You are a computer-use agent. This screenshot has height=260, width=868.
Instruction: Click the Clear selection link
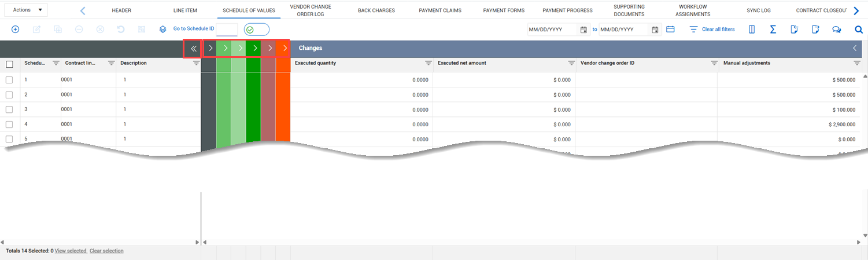pos(106,251)
